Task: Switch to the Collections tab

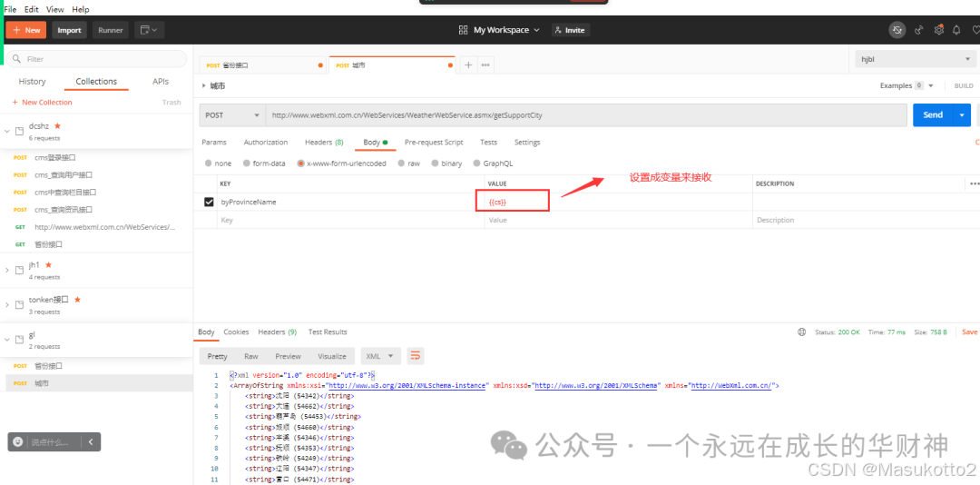Action: [x=96, y=82]
